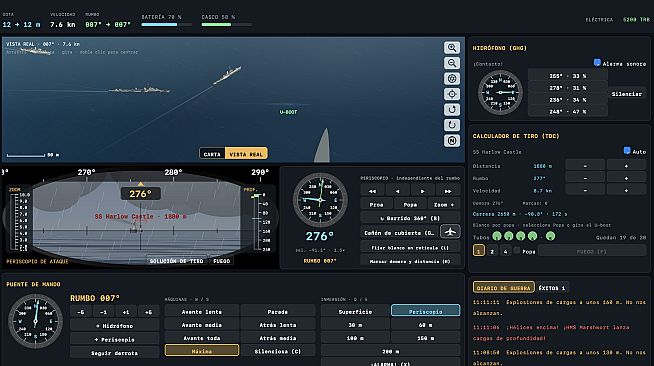Reset view to north with N icon

pyautogui.click(x=452, y=140)
